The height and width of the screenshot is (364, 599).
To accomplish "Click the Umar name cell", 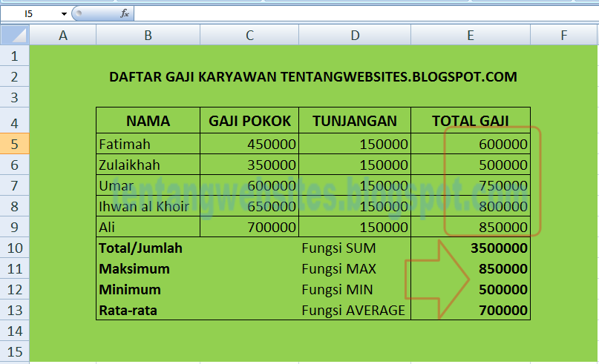I will point(148,185).
